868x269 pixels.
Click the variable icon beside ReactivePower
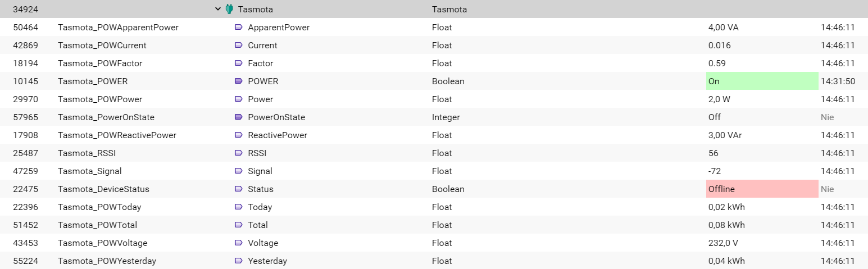pos(238,135)
